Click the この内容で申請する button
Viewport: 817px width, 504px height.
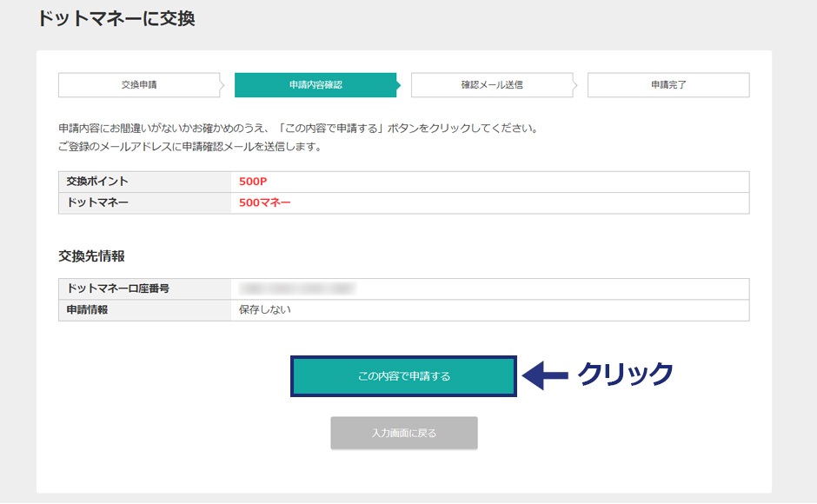[403, 376]
